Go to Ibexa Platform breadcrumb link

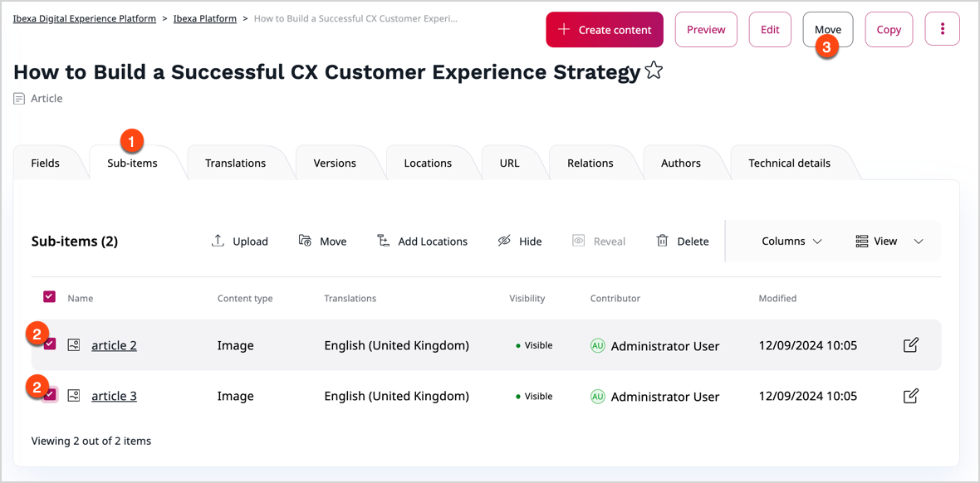coord(204,18)
